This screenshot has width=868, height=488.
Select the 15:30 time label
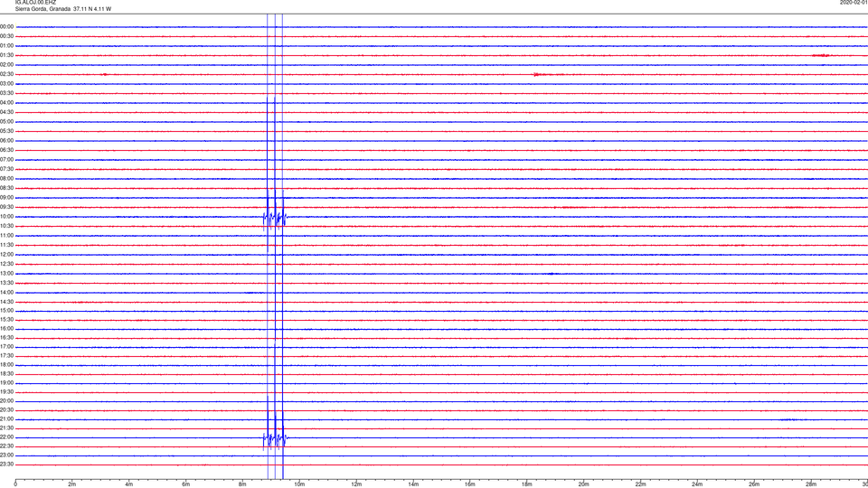[6, 319]
